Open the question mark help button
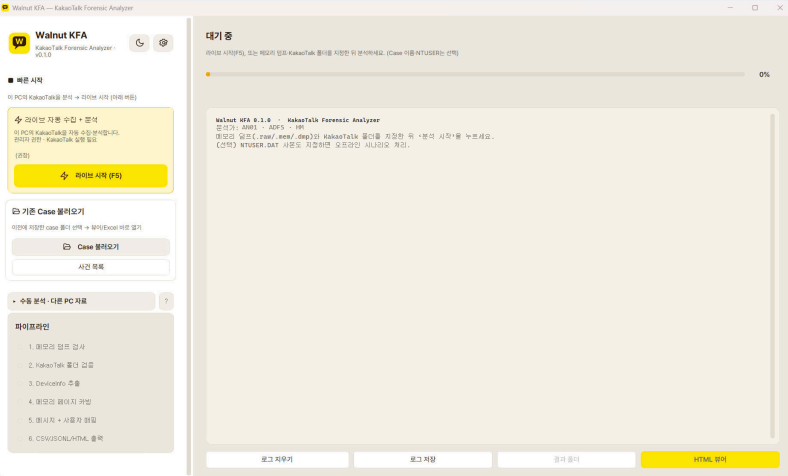The width and height of the screenshot is (788, 476). (x=166, y=301)
